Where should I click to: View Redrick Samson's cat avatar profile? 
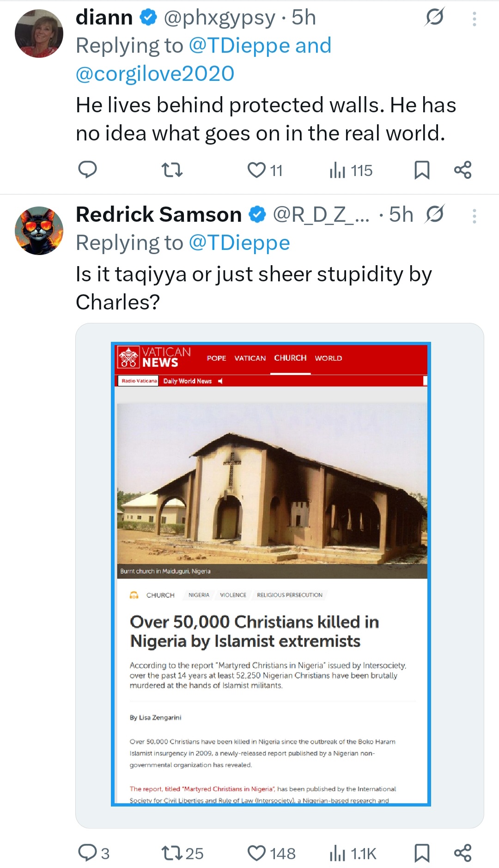tap(39, 231)
